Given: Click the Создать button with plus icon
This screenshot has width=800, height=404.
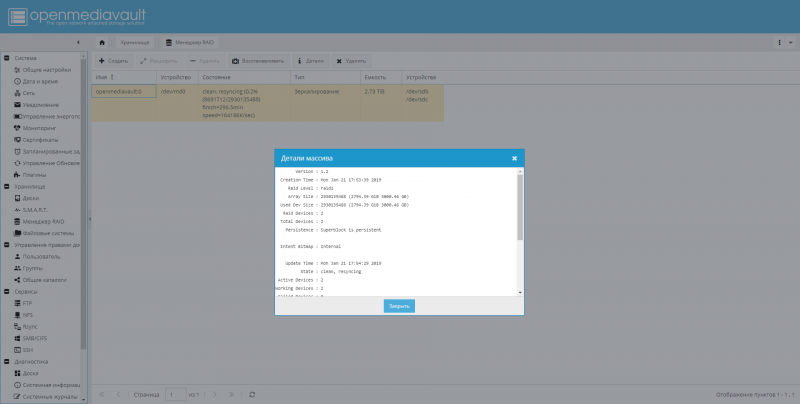Looking at the screenshot, I should click(114, 61).
